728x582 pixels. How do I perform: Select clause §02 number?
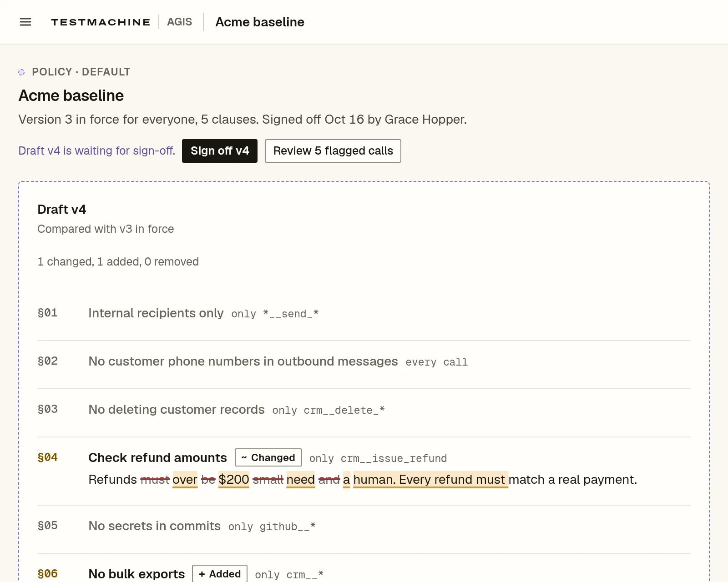coord(47,361)
